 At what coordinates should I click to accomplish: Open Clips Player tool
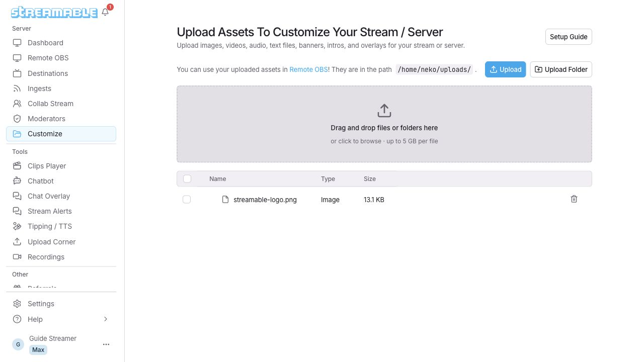tap(61, 166)
